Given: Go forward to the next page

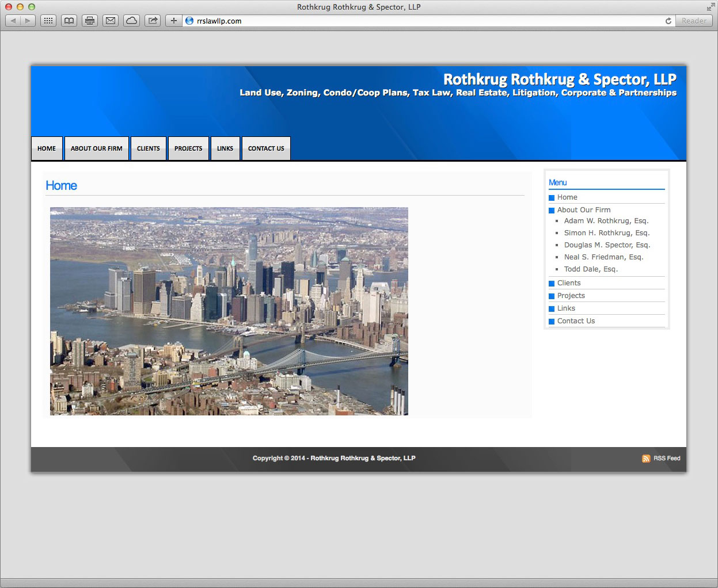Looking at the screenshot, I should [x=28, y=21].
